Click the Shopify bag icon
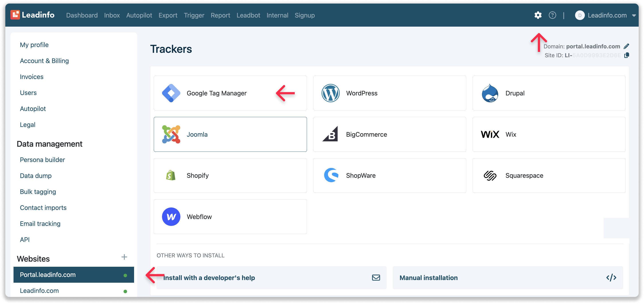This screenshot has height=304, width=644. point(171,175)
